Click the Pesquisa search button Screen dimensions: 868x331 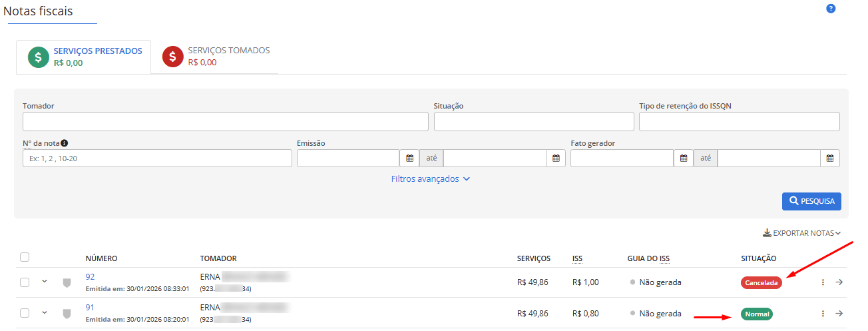pos(811,201)
